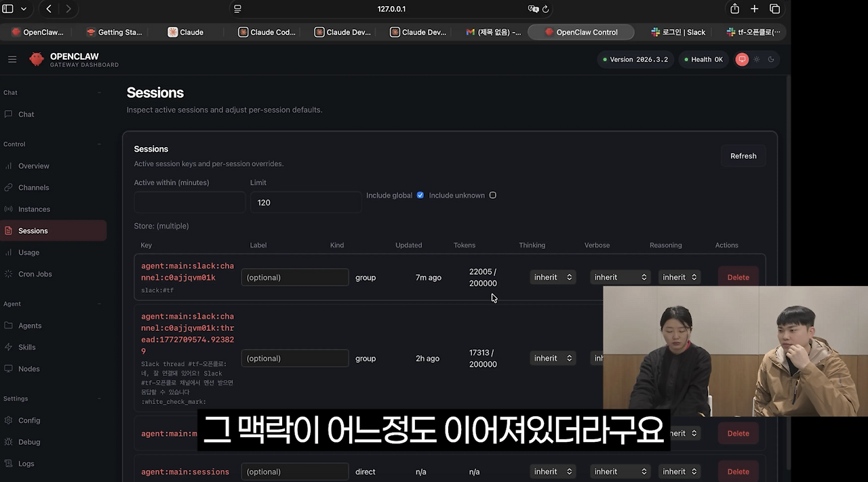Select Skills under the Agent section
Viewport: 868px width, 482px height.
[x=28, y=347]
